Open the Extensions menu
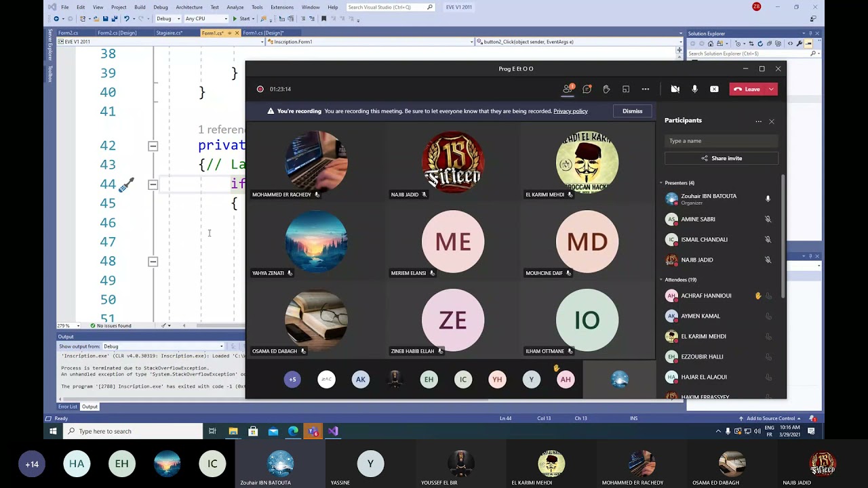Screen dimensions: 868x488 coord(282,7)
